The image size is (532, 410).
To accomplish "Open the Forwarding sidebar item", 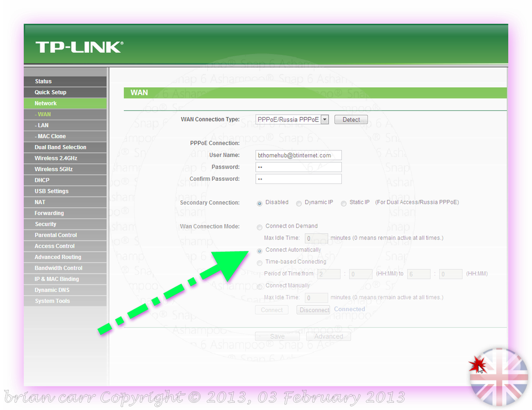I will click(x=65, y=213).
